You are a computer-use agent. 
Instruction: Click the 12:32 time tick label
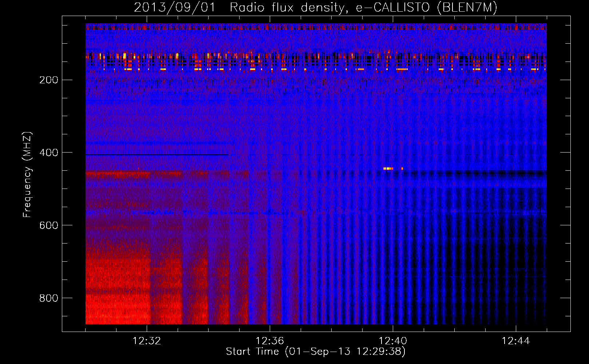(147, 341)
